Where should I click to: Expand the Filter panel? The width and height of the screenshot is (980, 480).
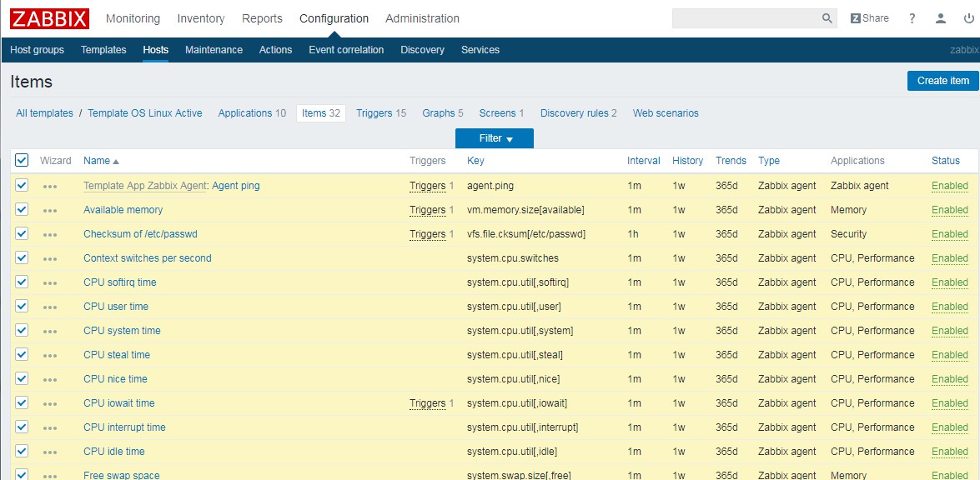coord(495,138)
